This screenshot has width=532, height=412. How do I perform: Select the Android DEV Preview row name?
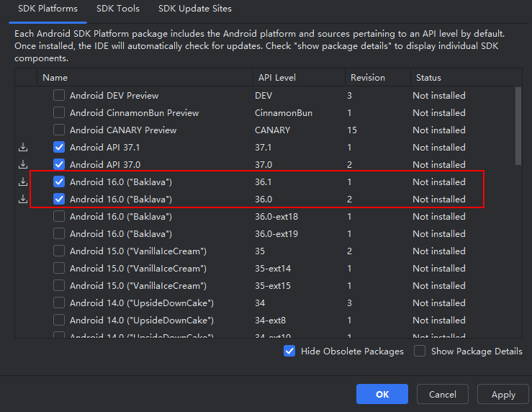[114, 96]
